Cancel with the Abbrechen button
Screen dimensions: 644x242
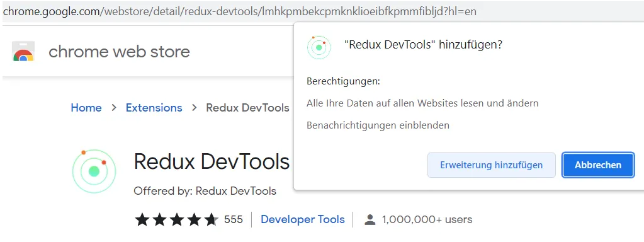tap(598, 165)
